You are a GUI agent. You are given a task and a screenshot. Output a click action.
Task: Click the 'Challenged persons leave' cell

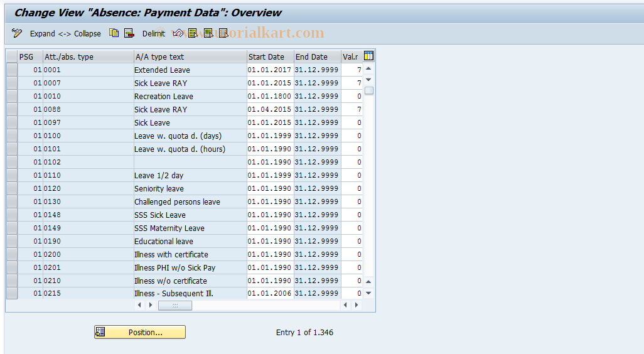190,201
